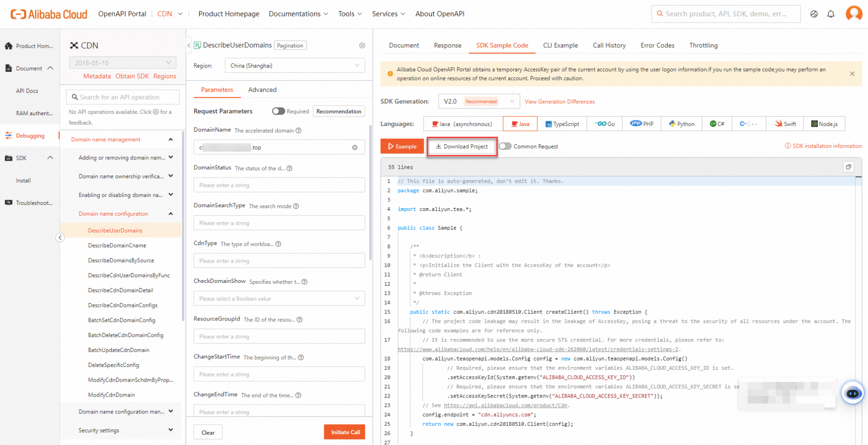The image size is (868, 445).
Task: Click the Download Project button
Action: [461, 147]
